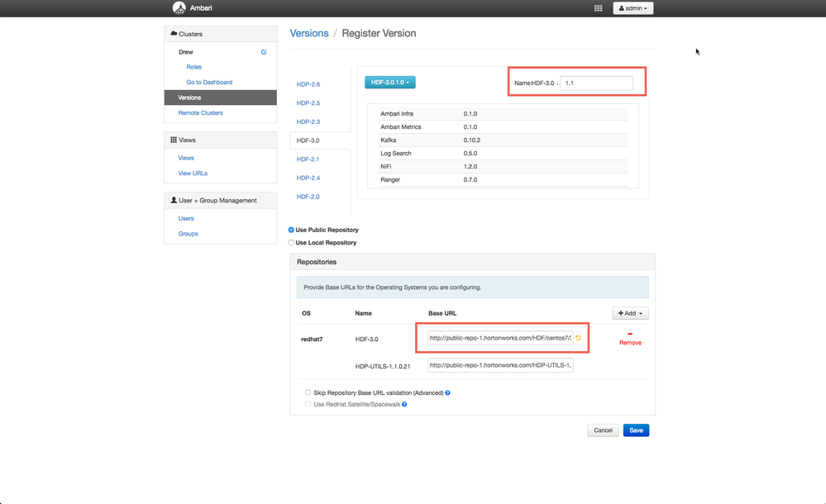Select Use Local Repository radio button
The height and width of the screenshot is (504, 826).
click(291, 243)
